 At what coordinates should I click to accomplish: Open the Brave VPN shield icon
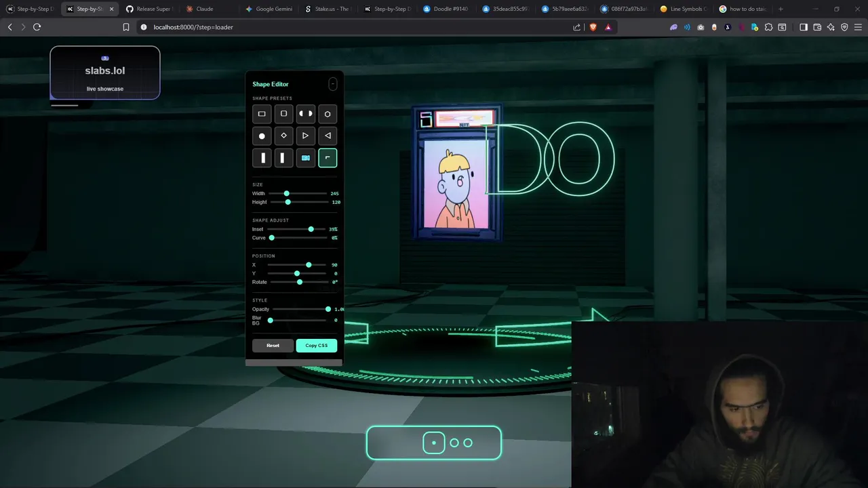(x=844, y=27)
